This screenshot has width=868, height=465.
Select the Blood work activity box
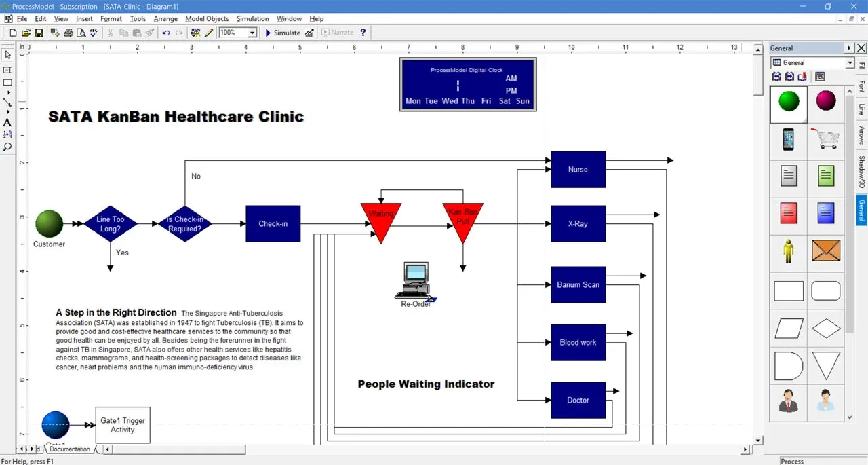pyautogui.click(x=578, y=342)
